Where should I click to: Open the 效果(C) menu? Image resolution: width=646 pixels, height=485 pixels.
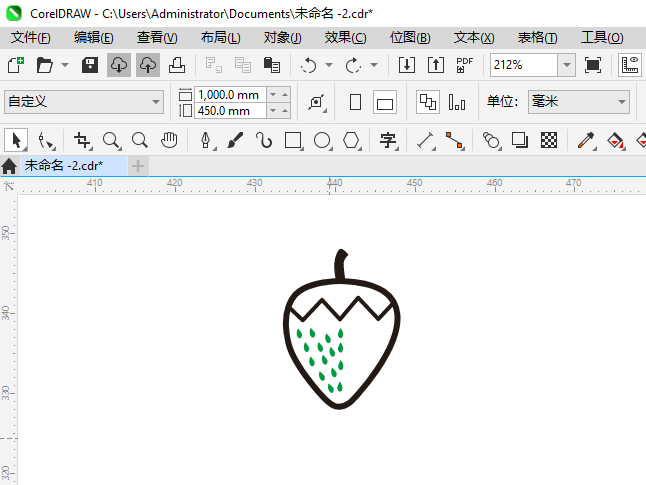[x=345, y=38]
